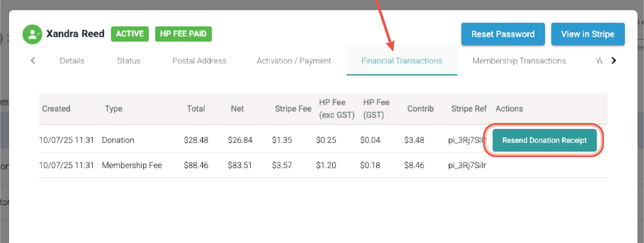Click the Xandra Reed member name
The height and width of the screenshot is (243, 644).
point(75,34)
